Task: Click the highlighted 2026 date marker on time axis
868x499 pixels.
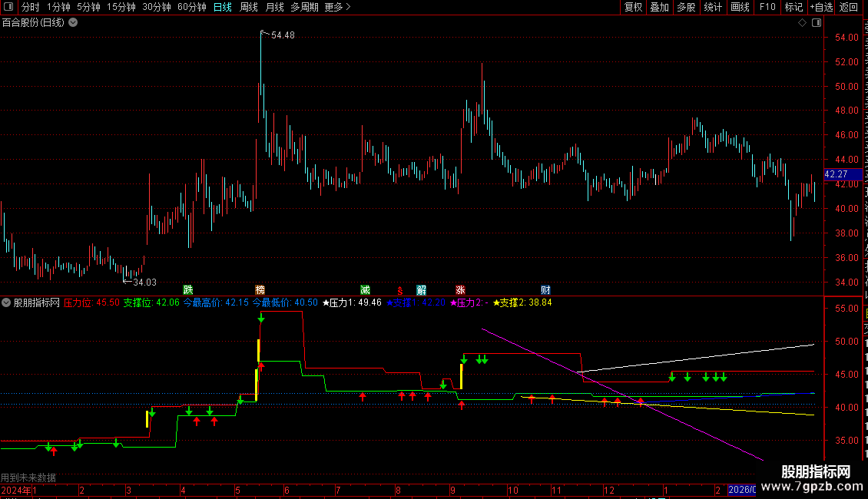Action: pyautogui.click(x=742, y=490)
